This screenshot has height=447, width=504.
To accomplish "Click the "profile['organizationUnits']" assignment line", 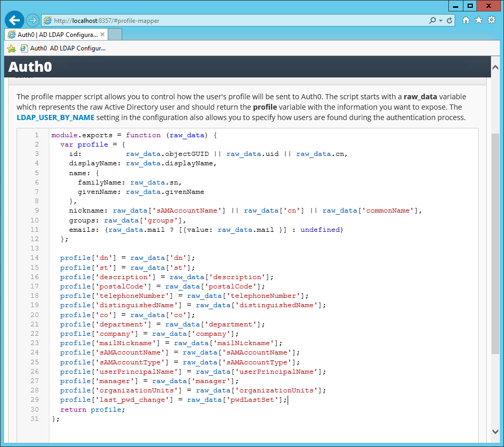I will coord(193,390).
